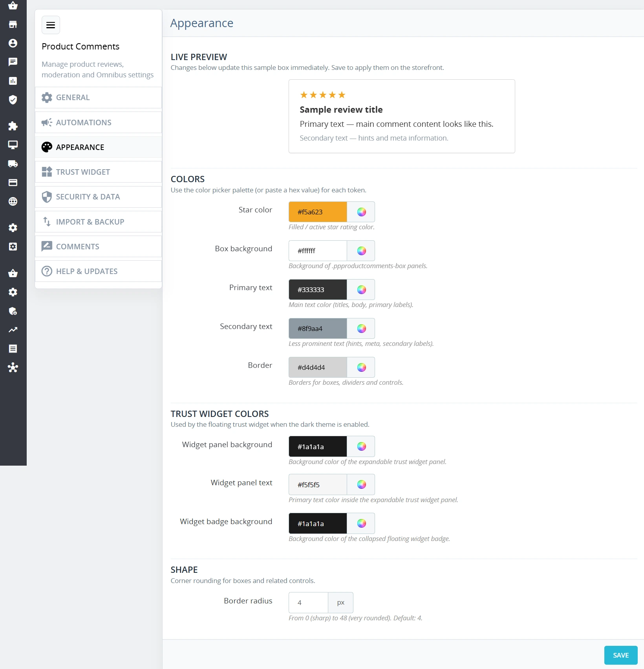The width and height of the screenshot is (644, 669).
Task: Open the list document icon in sidebar
Action: [x=13, y=349]
